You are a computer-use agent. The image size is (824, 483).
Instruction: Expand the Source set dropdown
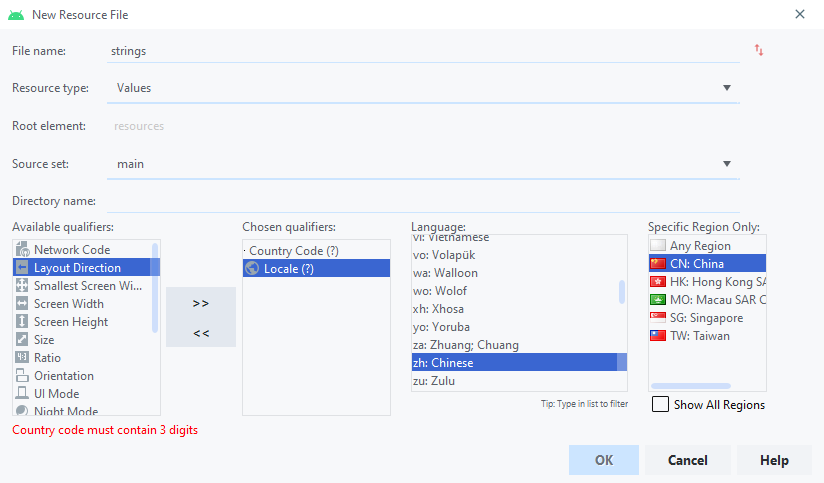pyautogui.click(x=727, y=164)
